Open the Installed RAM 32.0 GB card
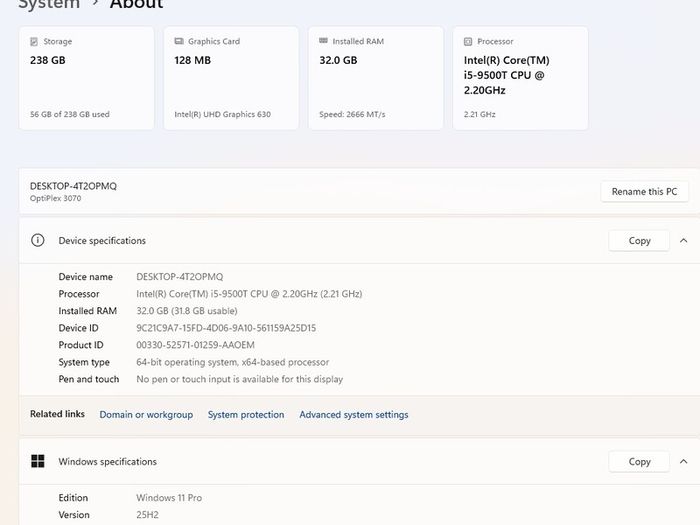Viewport: 700px width, 525px height. tap(376, 78)
